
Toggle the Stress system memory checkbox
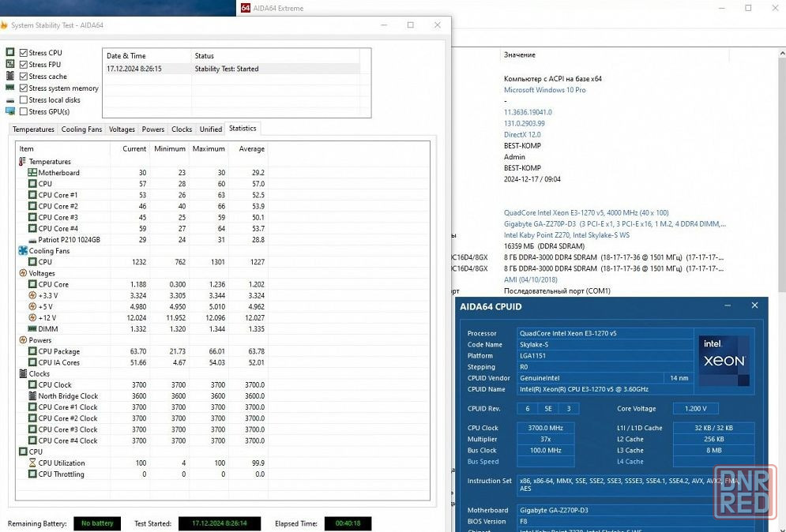coord(24,88)
